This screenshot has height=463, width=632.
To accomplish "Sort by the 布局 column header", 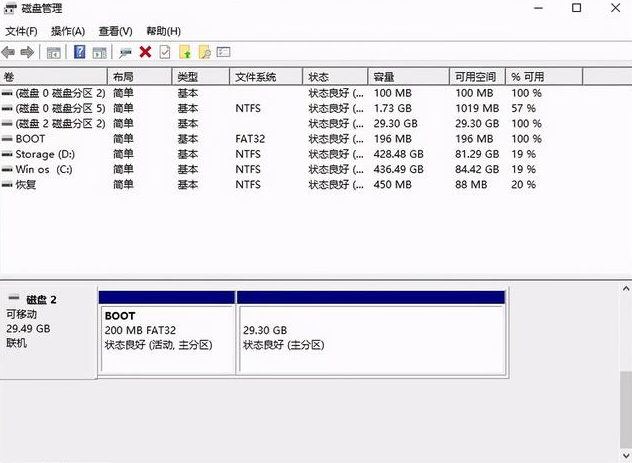I will coord(140,77).
